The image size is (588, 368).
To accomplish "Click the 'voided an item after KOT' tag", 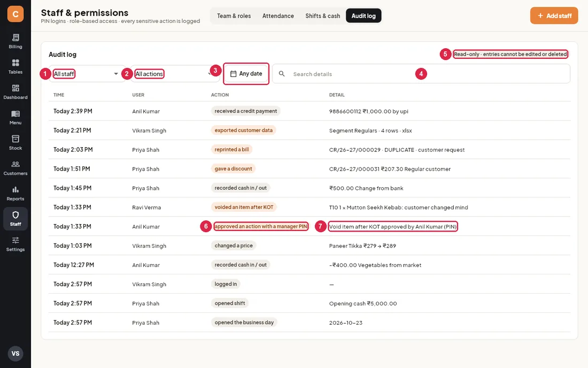I will tap(244, 207).
